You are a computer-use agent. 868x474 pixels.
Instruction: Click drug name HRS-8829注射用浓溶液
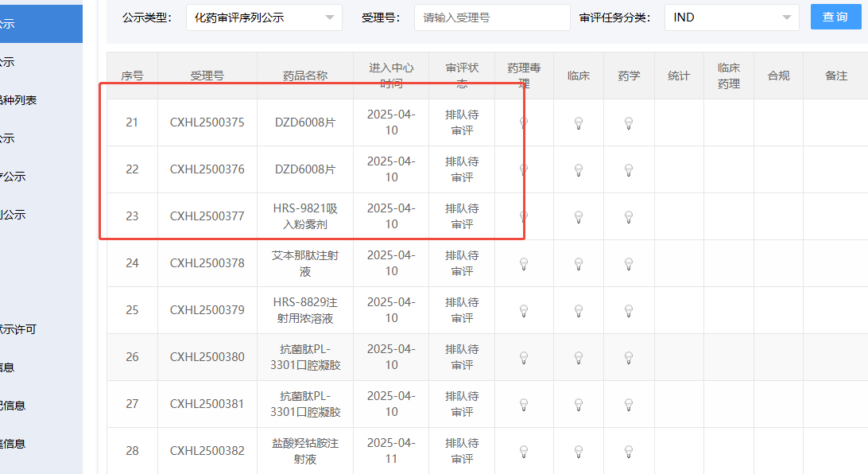305,310
